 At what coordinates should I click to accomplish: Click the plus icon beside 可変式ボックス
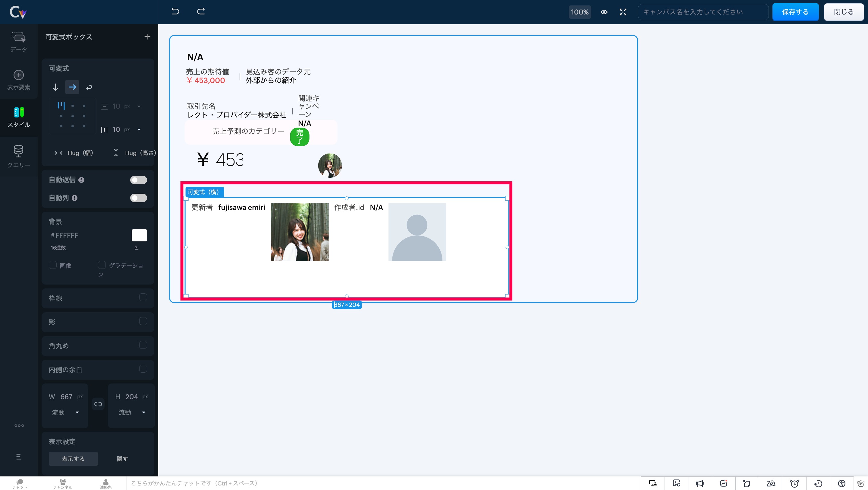(x=147, y=37)
